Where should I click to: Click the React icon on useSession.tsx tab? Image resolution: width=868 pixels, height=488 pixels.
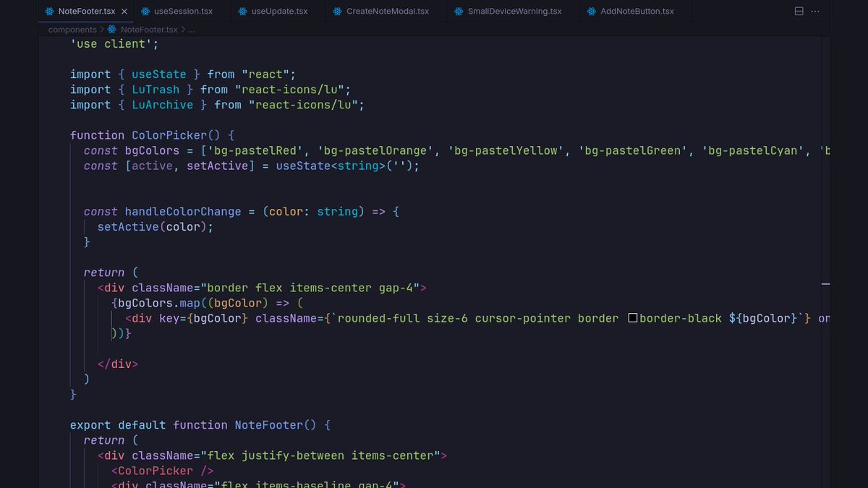tap(145, 12)
